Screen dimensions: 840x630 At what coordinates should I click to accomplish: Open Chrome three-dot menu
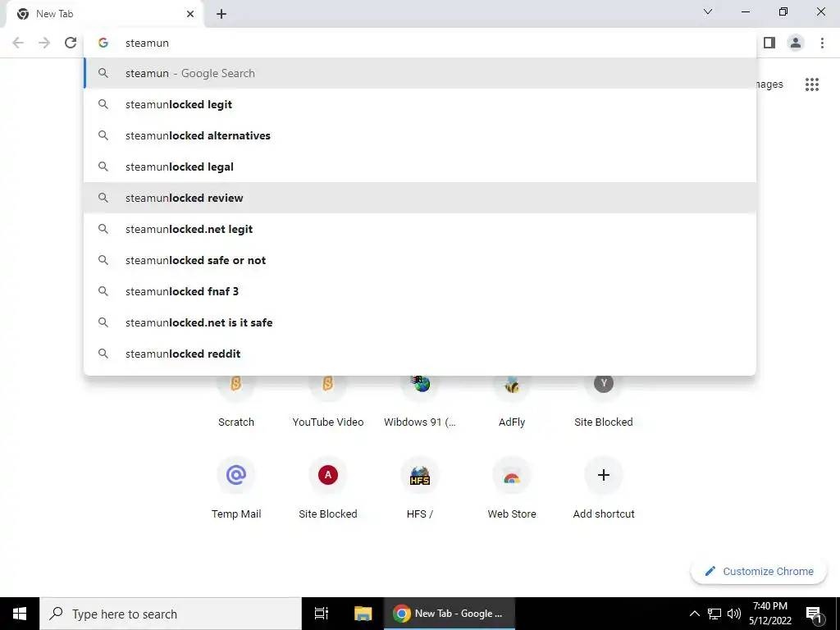(x=822, y=43)
